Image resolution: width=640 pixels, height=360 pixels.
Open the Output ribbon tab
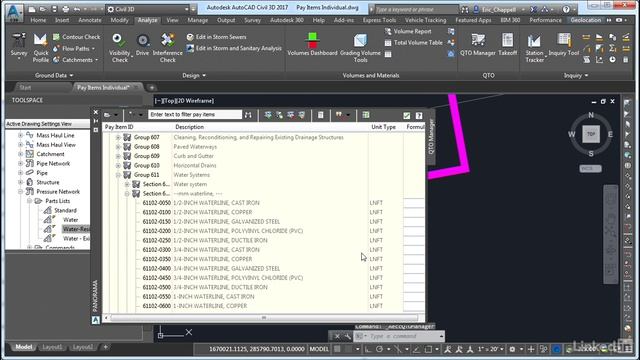[x=226, y=20]
